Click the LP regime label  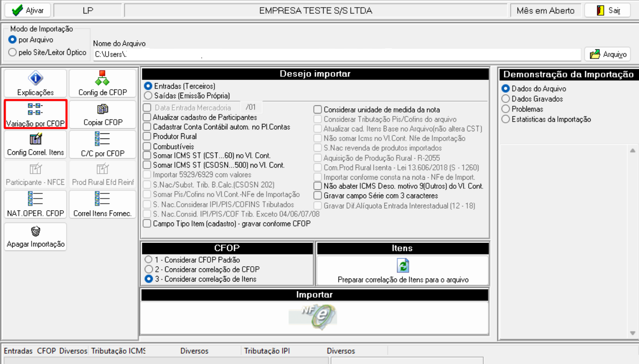(x=88, y=11)
